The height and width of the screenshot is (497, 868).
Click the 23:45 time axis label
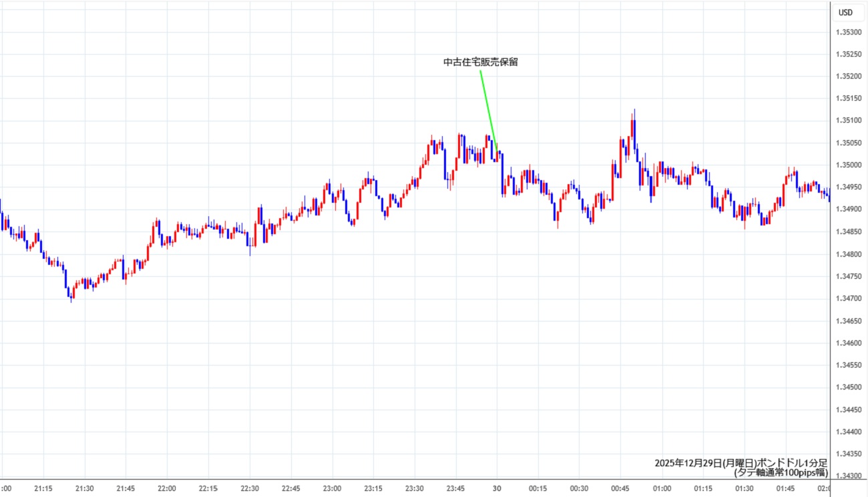456,488
